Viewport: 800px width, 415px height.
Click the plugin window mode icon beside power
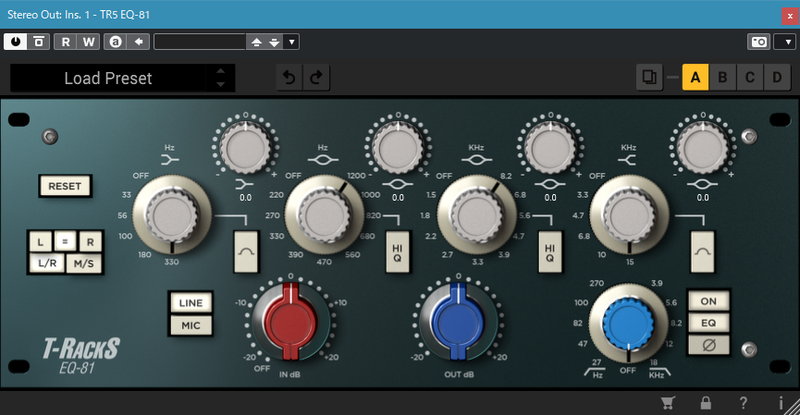39,42
